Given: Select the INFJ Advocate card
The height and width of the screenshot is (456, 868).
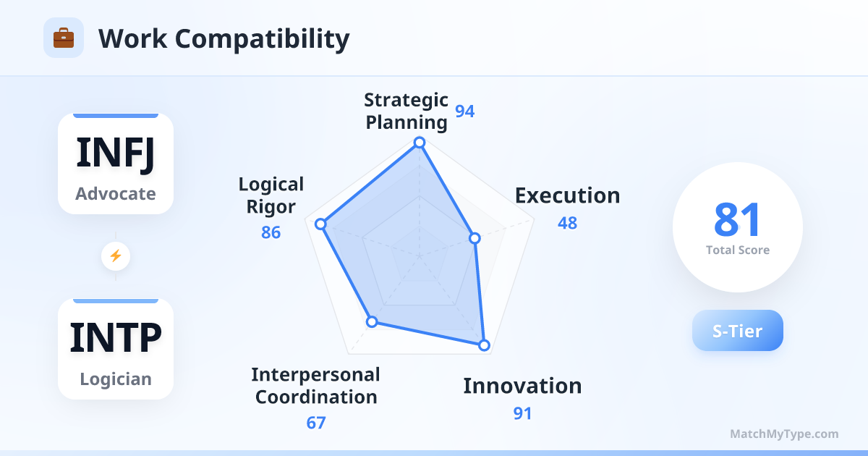Looking at the screenshot, I should tap(116, 164).
